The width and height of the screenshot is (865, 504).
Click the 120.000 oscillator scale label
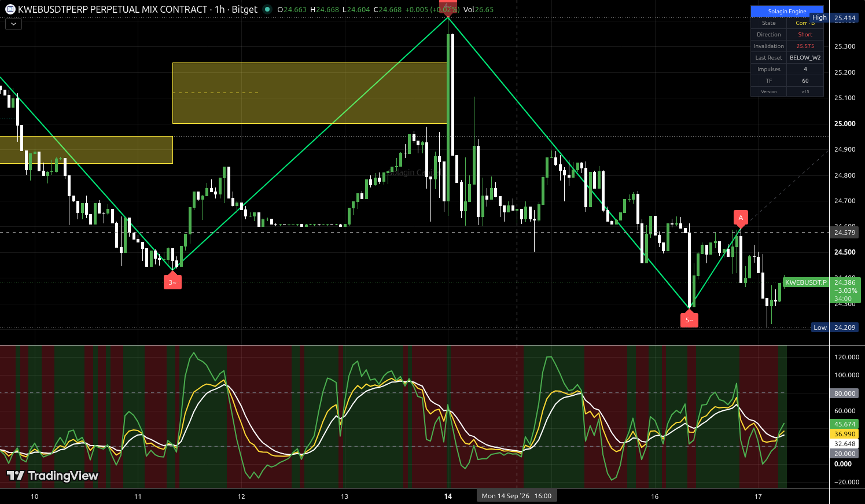click(x=846, y=357)
